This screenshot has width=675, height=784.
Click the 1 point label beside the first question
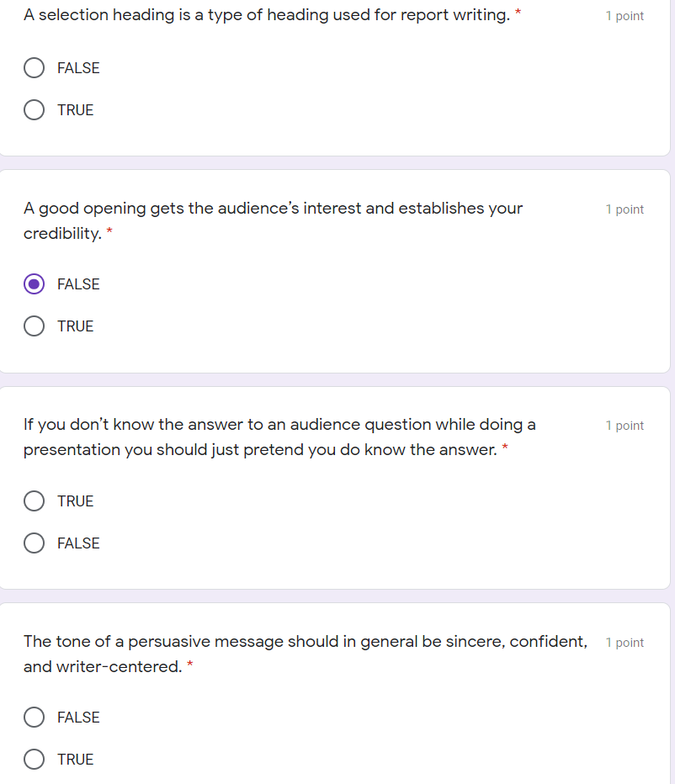click(x=625, y=15)
